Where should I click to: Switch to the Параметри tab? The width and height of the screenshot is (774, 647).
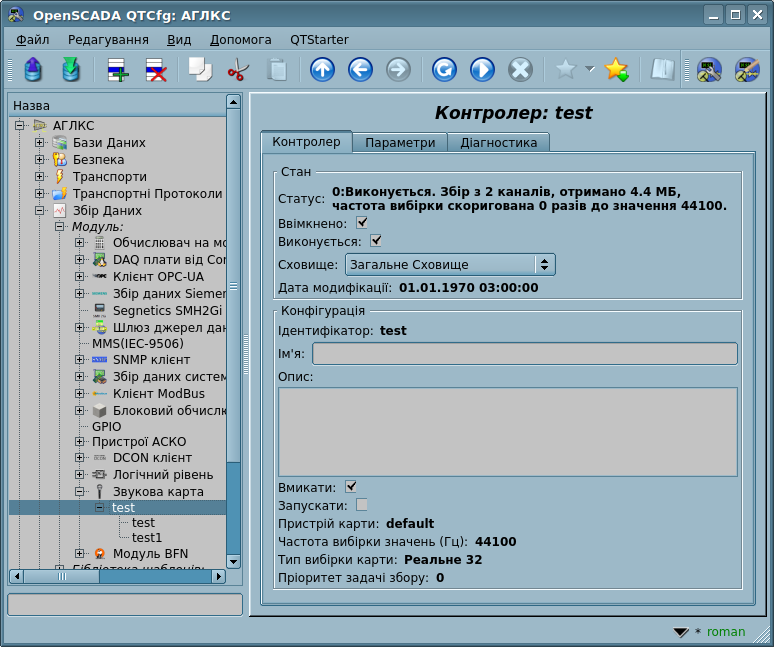pos(399,142)
